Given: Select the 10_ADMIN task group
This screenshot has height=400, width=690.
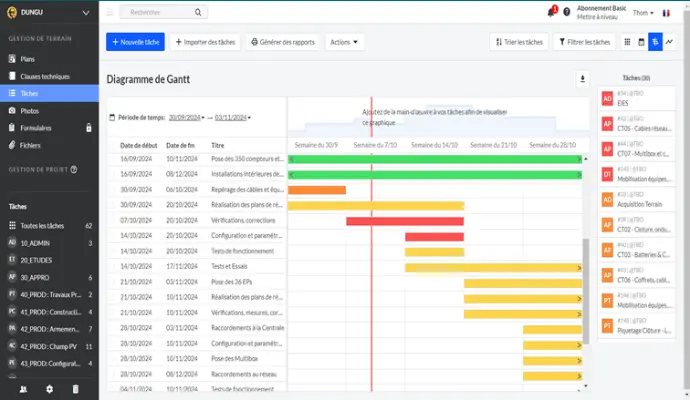Looking at the screenshot, I should pyautogui.click(x=49, y=243).
